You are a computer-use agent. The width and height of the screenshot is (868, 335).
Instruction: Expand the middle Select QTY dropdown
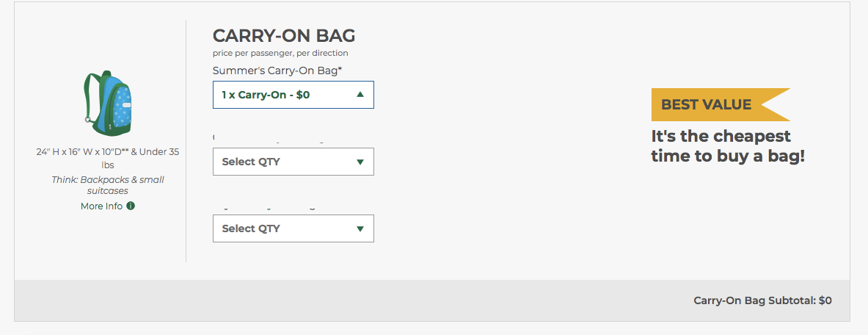tap(293, 162)
